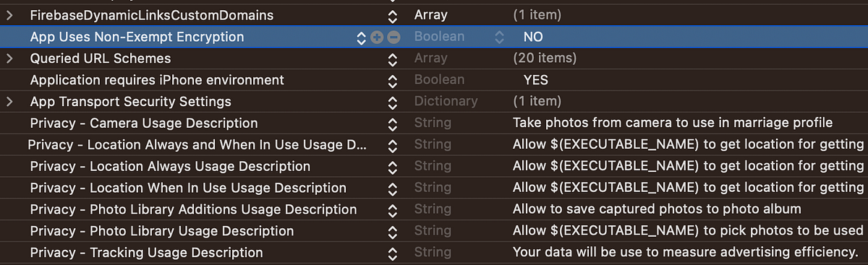Open key stepper for Privacy - Tracking Usage Description
Viewport: 868px width, 265px height.
393,253
